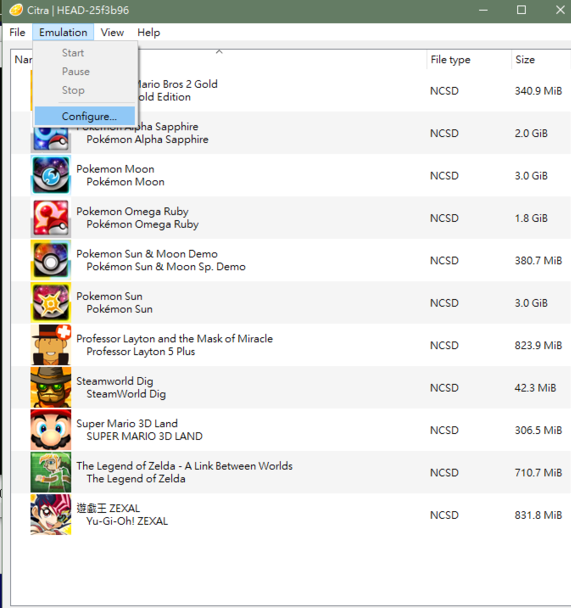Click the Pokemon Omega Ruby game icon
Screen dimensions: 571x608
(x=51, y=218)
